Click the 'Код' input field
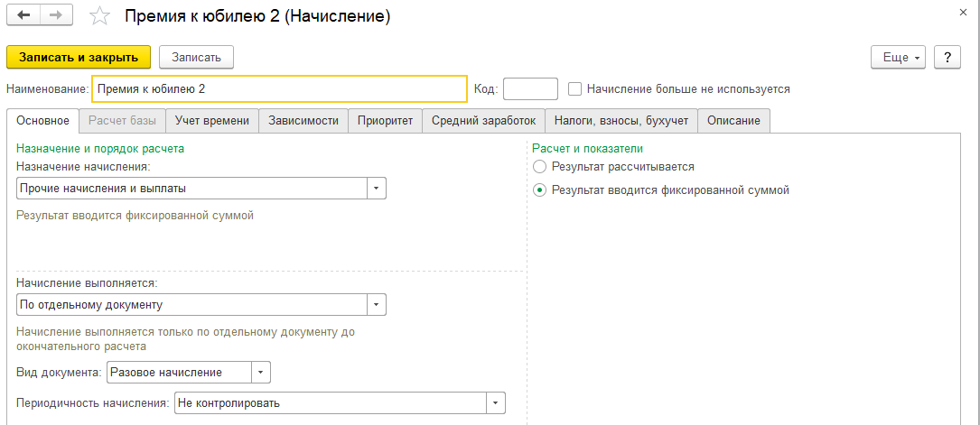980x425 pixels. tap(530, 89)
